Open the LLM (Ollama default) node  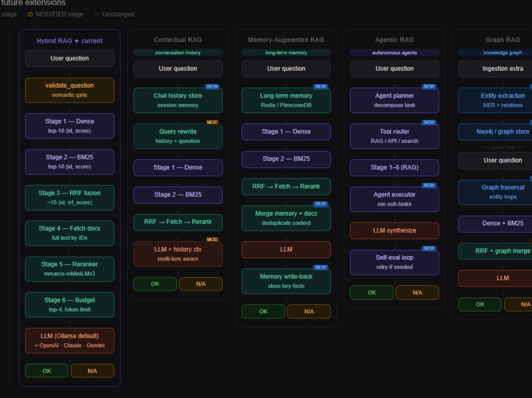[70, 341]
